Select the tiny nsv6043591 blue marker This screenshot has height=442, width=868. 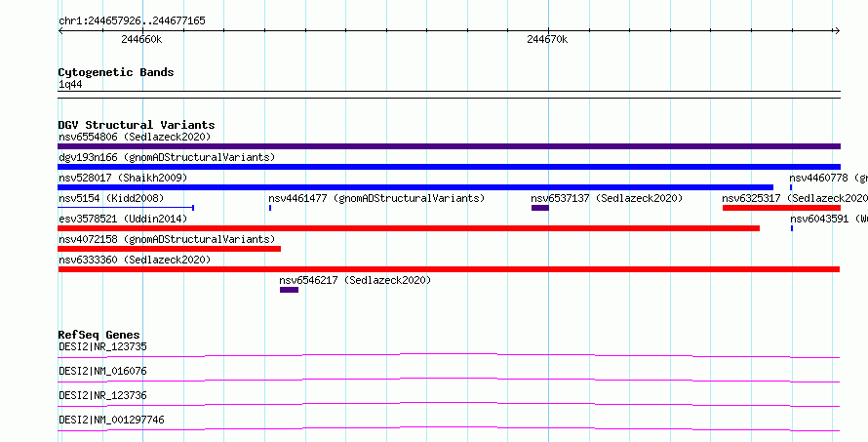pos(792,228)
